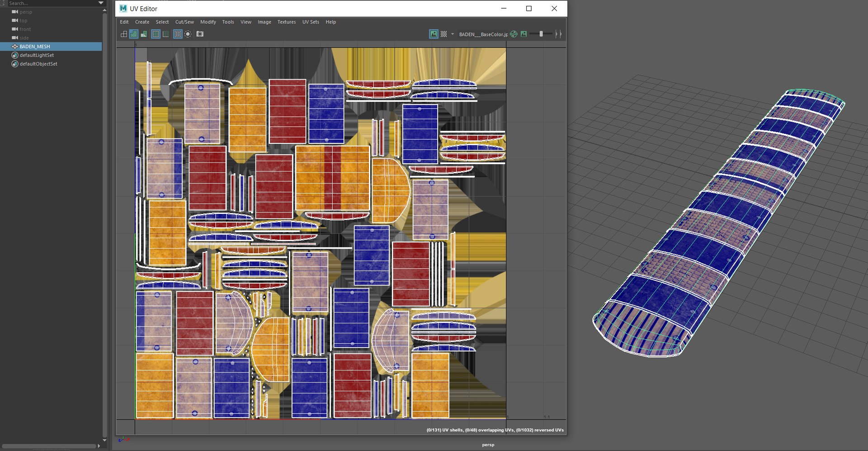The height and width of the screenshot is (451, 868).
Task: Open the texture list dropdown arrow
Action: tap(453, 34)
